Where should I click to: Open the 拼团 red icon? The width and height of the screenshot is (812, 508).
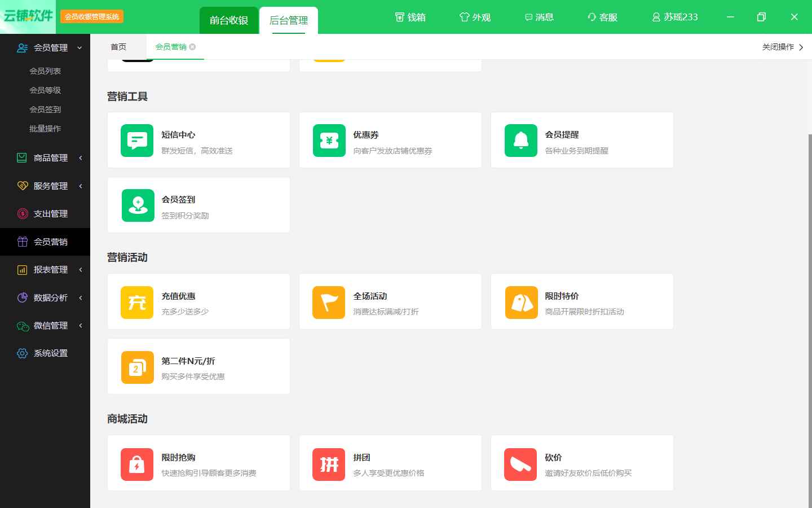click(x=329, y=465)
